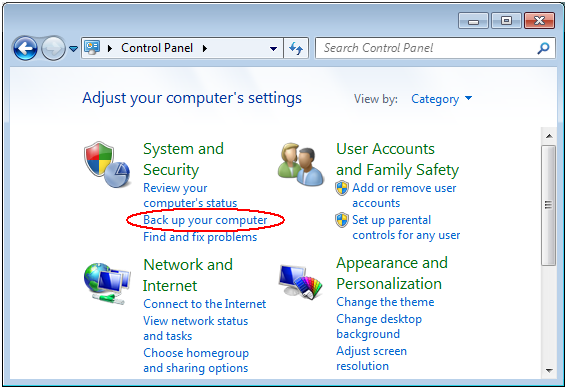Screen dimensions: 567x388
Task: Open Find and fix problems link
Action: point(200,237)
